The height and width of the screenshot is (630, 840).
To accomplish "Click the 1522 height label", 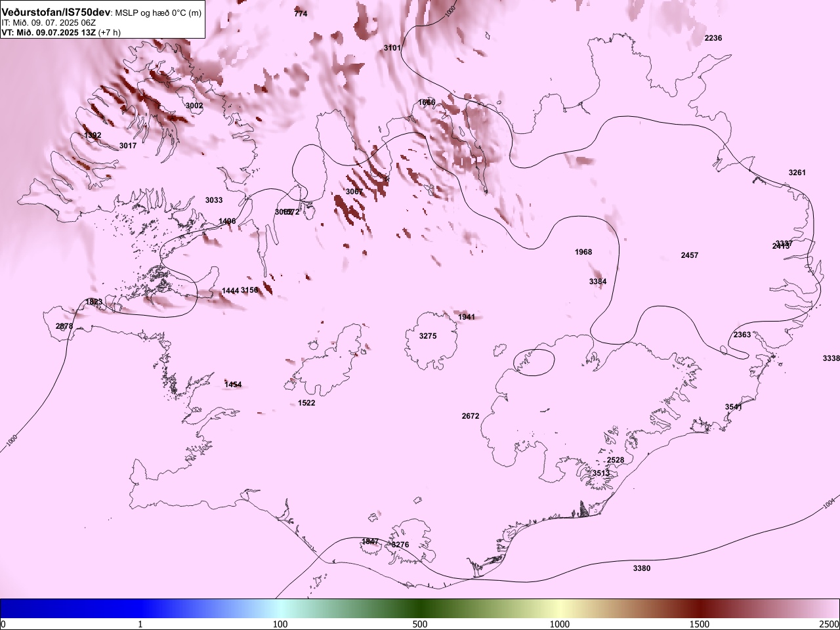I will point(306,403).
